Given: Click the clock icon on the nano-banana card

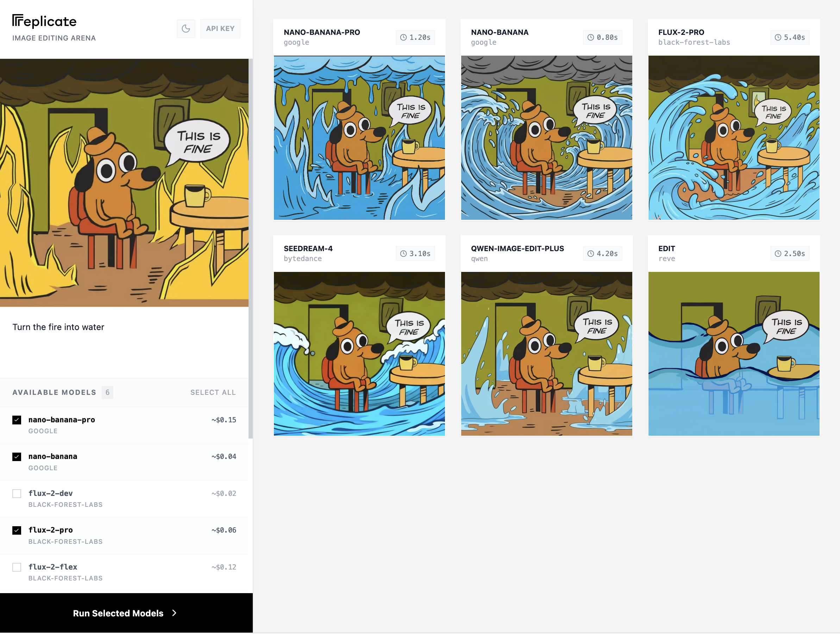Looking at the screenshot, I should click(590, 37).
